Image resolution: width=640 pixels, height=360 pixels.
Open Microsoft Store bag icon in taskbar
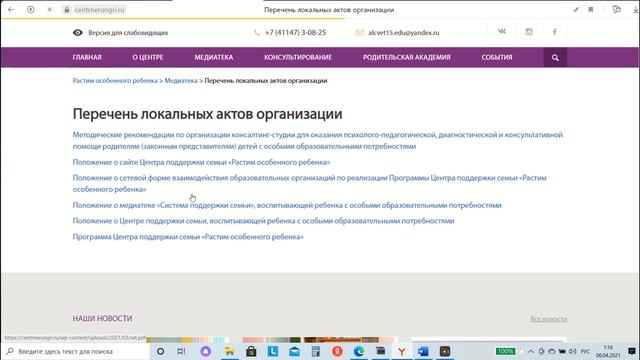251,351
